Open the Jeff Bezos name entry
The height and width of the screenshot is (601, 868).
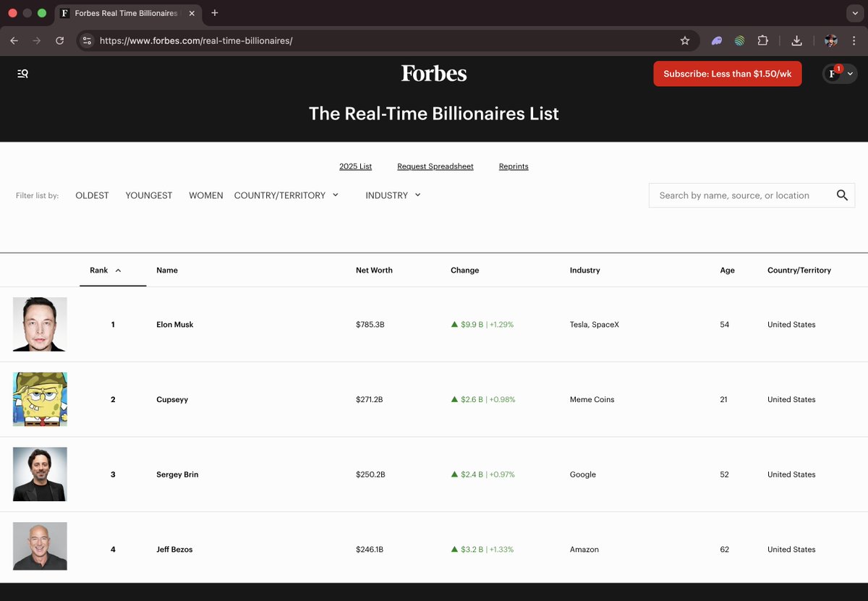coord(174,550)
